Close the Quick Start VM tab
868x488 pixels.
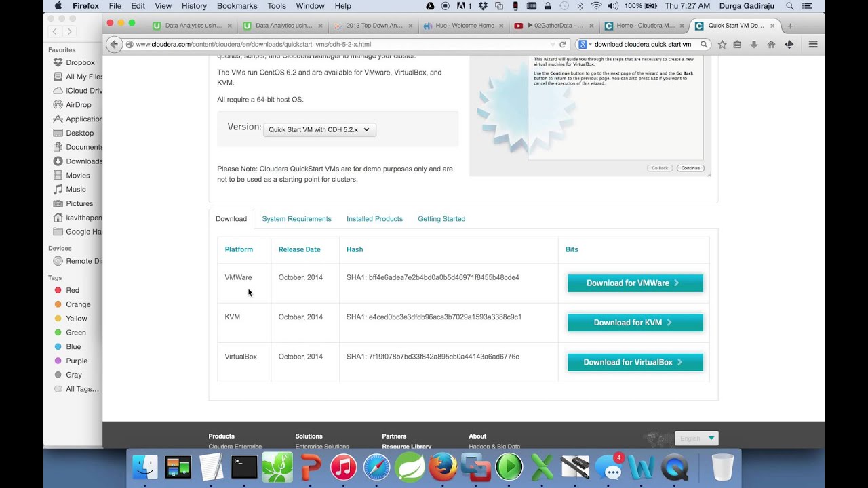click(772, 26)
